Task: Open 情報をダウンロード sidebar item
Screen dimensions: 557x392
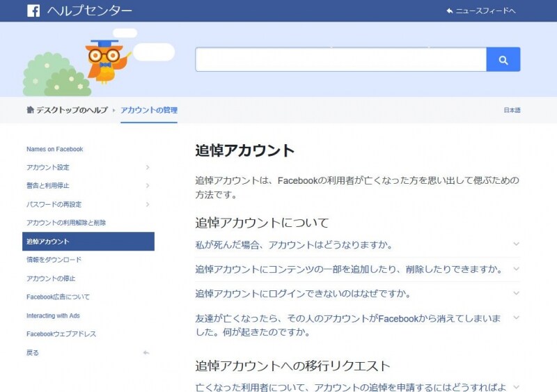Action: pos(54,260)
